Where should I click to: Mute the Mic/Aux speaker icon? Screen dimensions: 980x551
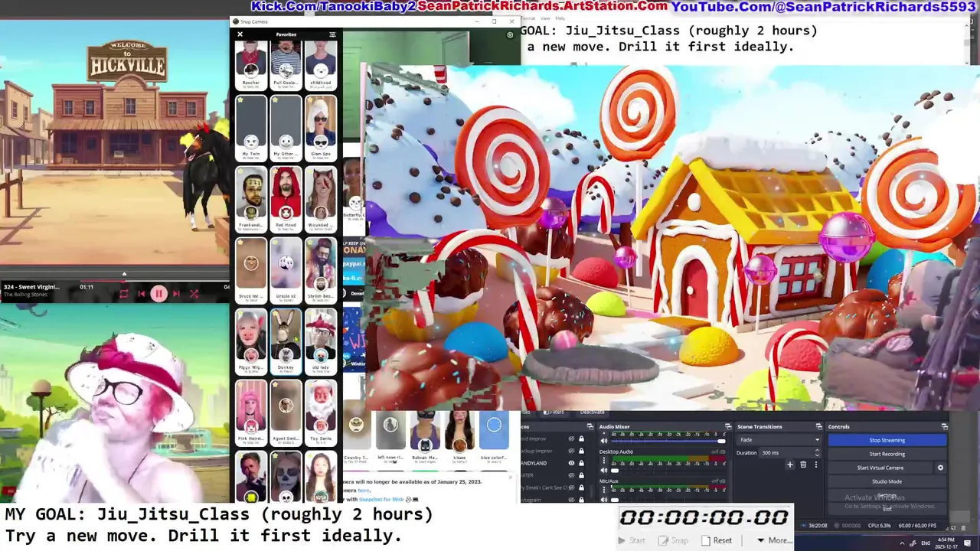[x=604, y=500]
